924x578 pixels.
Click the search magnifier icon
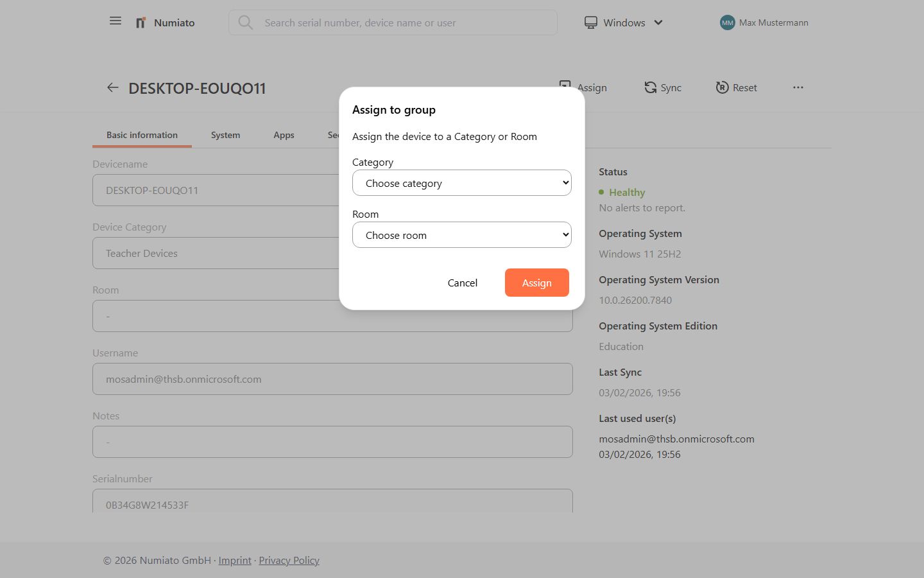(246, 22)
